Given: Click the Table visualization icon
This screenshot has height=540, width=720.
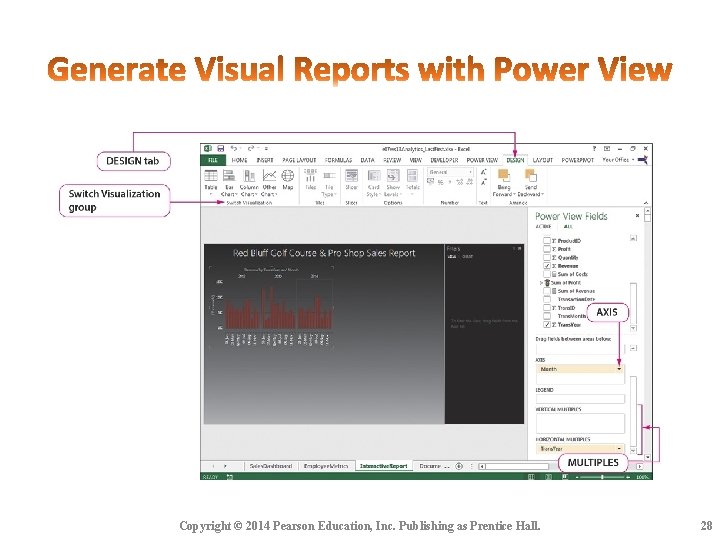Looking at the screenshot, I should click(x=211, y=175).
